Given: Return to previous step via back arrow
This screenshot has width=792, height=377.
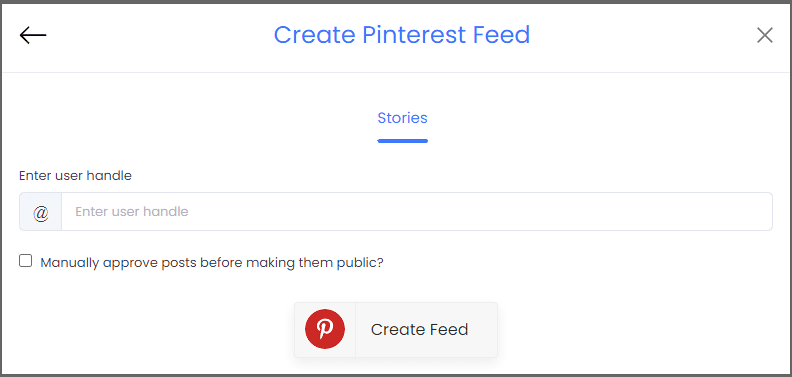Looking at the screenshot, I should coord(33,35).
